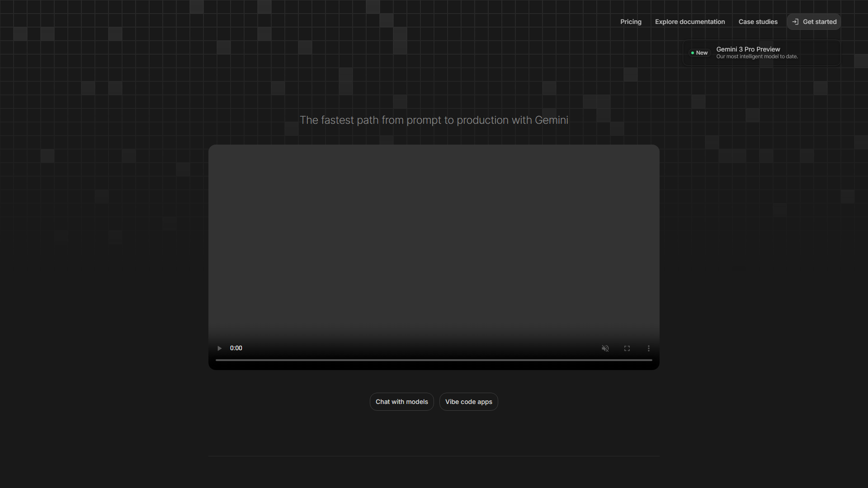Click the 0:00 video timestamp

236,348
